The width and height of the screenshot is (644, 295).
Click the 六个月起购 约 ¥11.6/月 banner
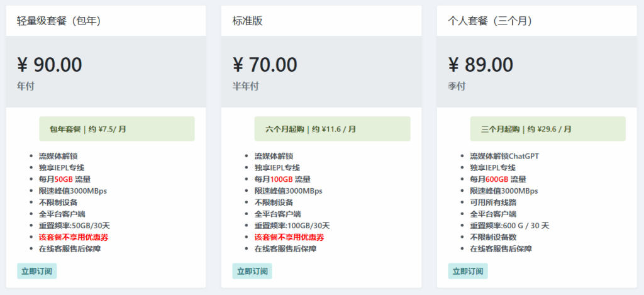tap(332, 128)
